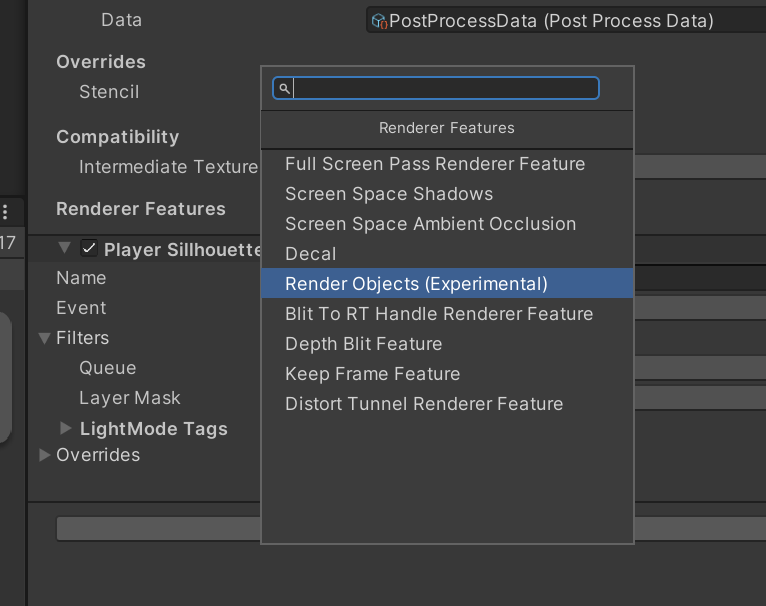Click the PostProcessData asset icon

[x=378, y=20]
